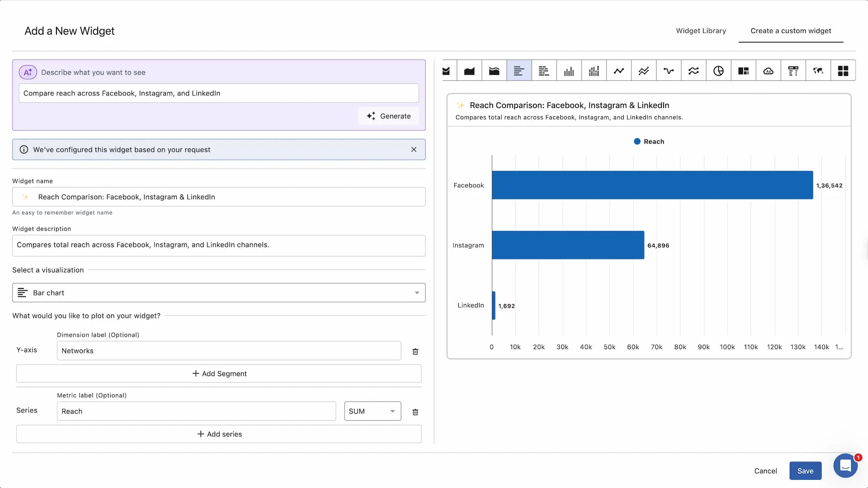Open the Bar chart visualization dropdown
This screenshot has height=488, width=868.
click(219, 292)
